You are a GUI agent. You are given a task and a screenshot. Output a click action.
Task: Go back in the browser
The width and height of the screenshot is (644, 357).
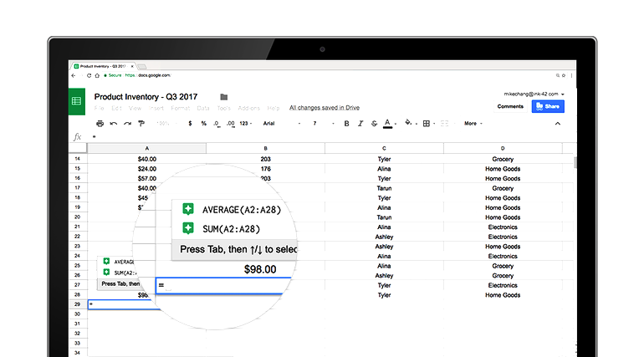click(74, 75)
